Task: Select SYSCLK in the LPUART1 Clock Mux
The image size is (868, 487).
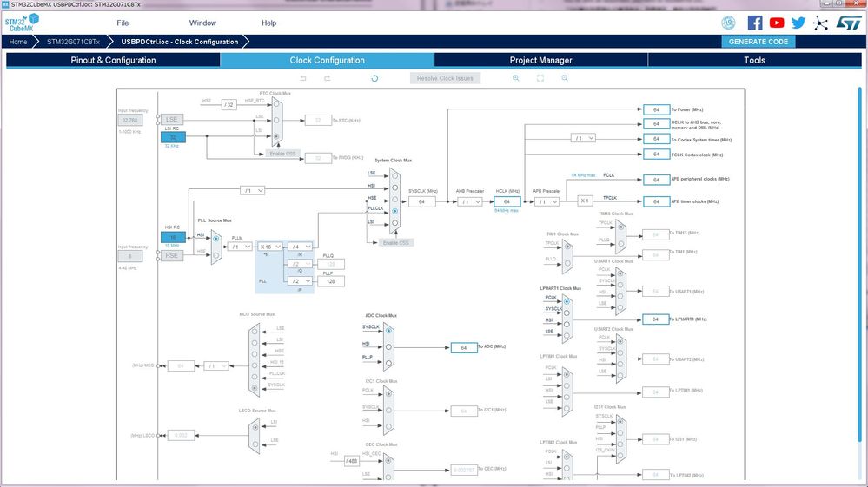Action: pyautogui.click(x=567, y=313)
